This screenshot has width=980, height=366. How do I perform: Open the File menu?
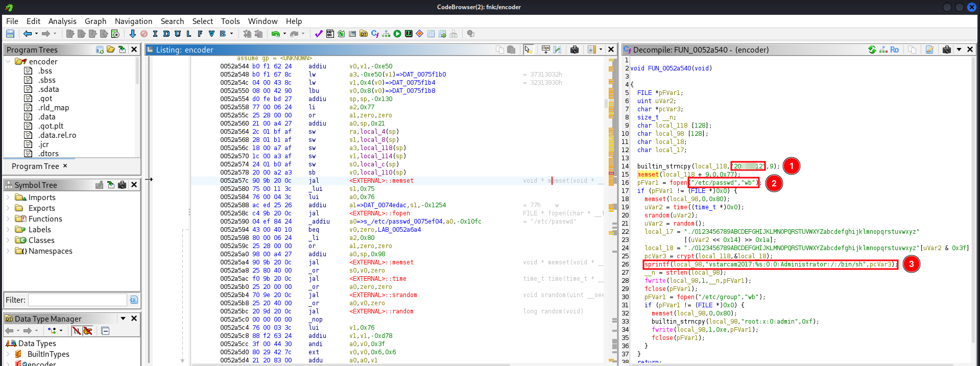coord(12,21)
